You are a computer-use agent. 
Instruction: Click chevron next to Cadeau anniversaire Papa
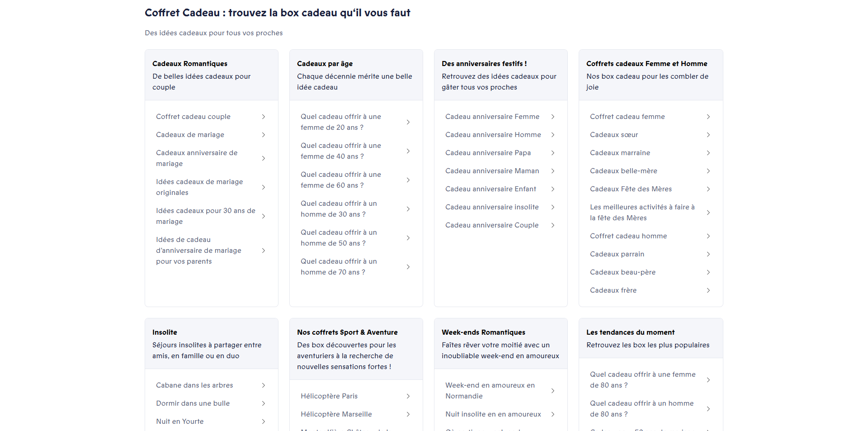tap(553, 153)
